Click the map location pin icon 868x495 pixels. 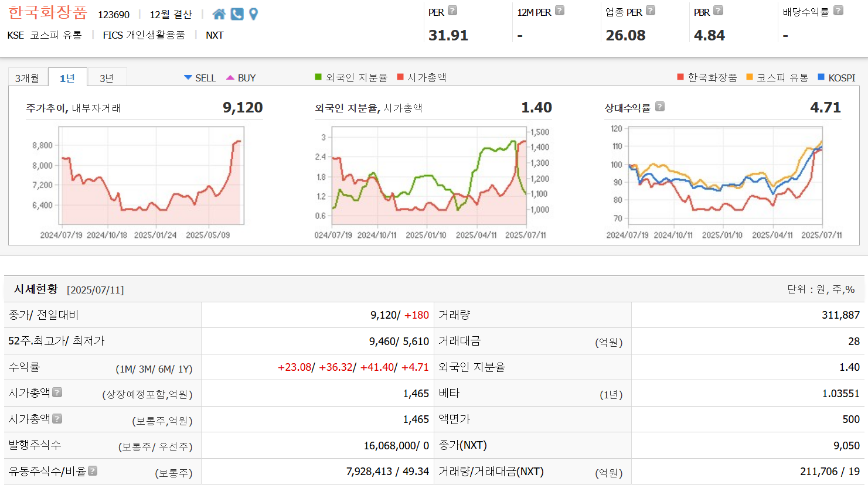[253, 14]
